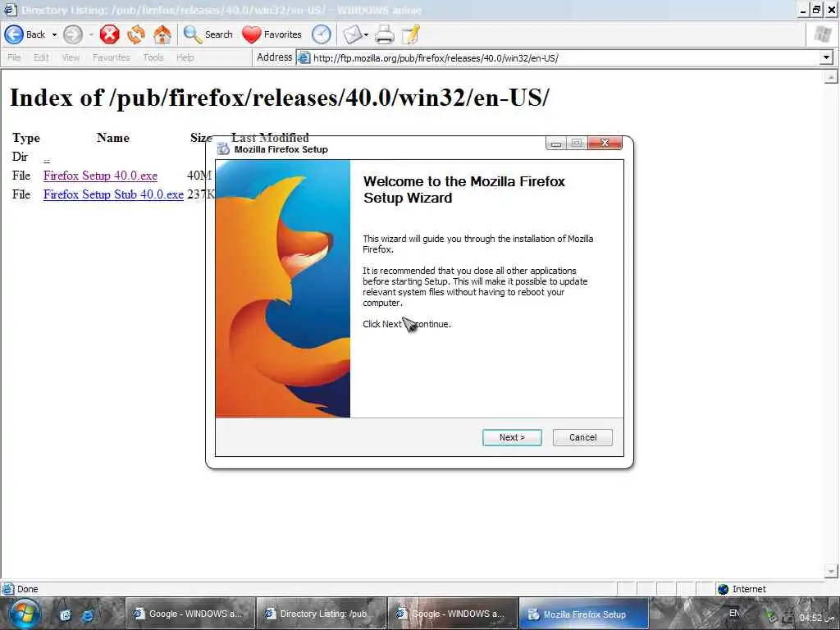Open the Favorites menu in the menu bar
The height and width of the screenshot is (630, 840).
tap(111, 57)
